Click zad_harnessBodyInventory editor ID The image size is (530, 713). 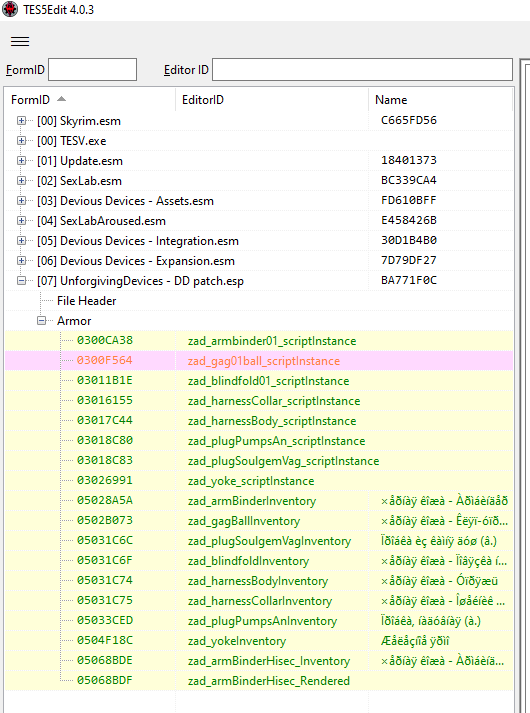click(258, 582)
